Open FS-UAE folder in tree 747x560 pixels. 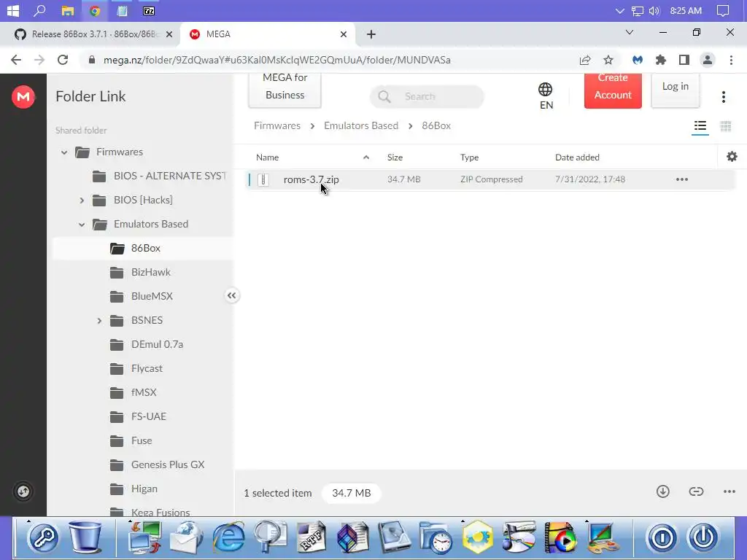tap(149, 416)
